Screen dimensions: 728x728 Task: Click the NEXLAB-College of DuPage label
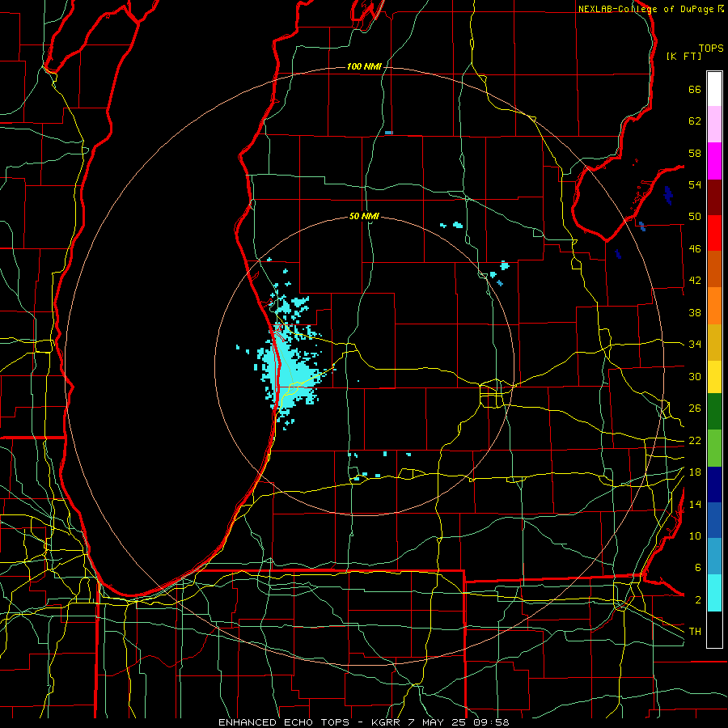coord(647,9)
